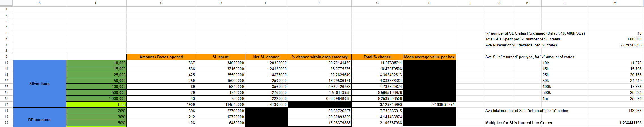The height and width of the screenshot is (127, 644).
Task: Click row 9 header number
Action: coord(6,57)
